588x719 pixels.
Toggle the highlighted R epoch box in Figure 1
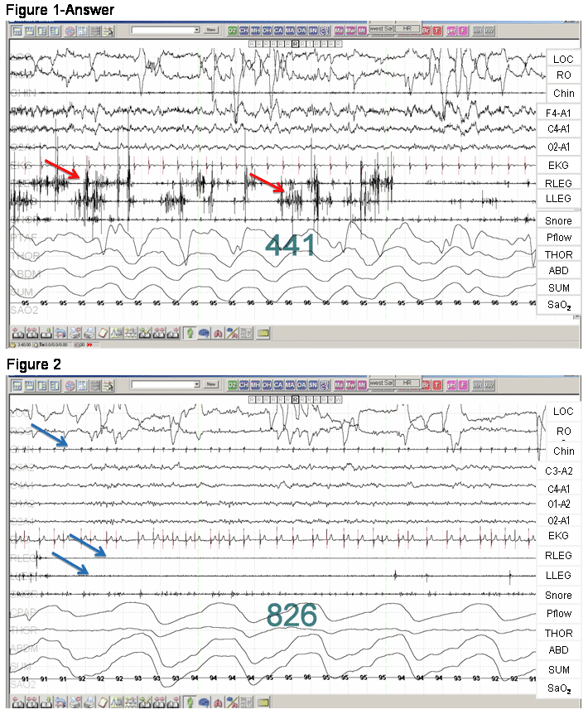coord(295,41)
